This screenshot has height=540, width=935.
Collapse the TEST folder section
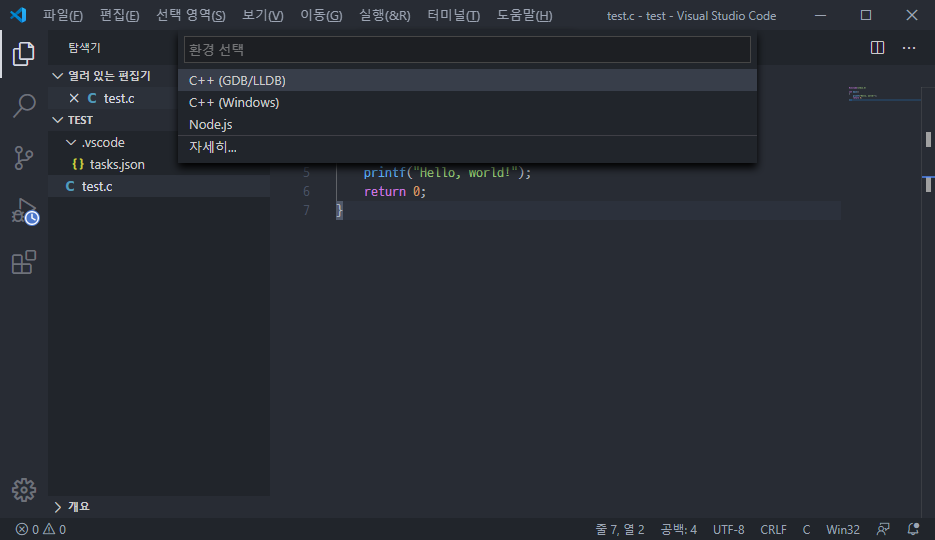click(x=57, y=120)
